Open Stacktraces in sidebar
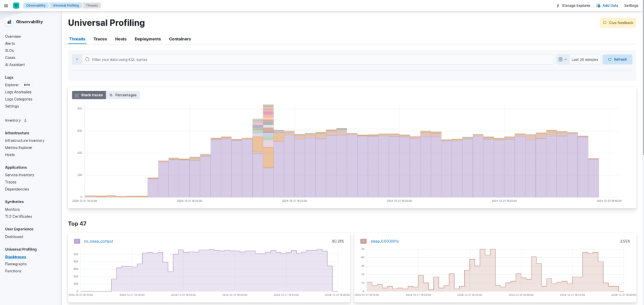 pyautogui.click(x=15, y=257)
